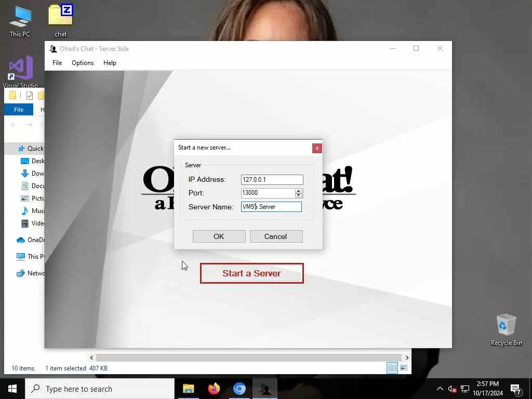Screen dimensions: 532x399
Task: Switch to Ohad's Chat taskbar icon
Action: [x=265, y=389]
